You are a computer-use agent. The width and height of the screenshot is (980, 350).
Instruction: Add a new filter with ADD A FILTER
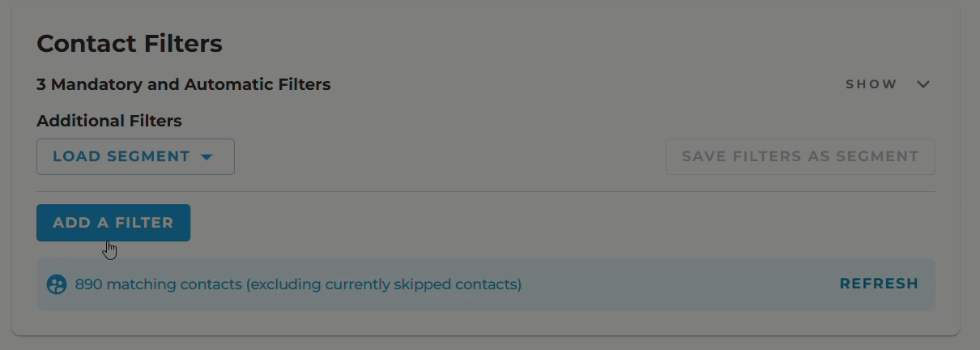tap(113, 223)
